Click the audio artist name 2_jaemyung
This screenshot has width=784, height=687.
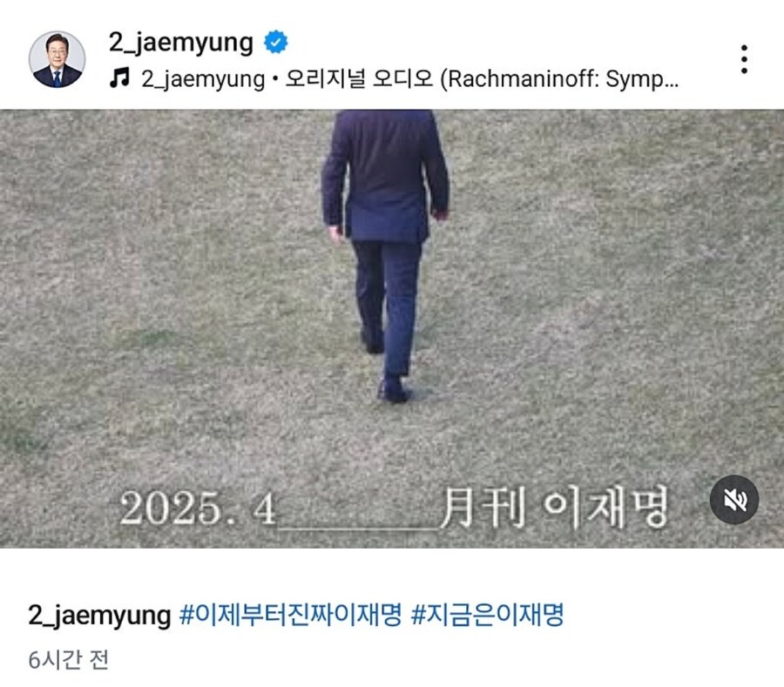(202, 79)
